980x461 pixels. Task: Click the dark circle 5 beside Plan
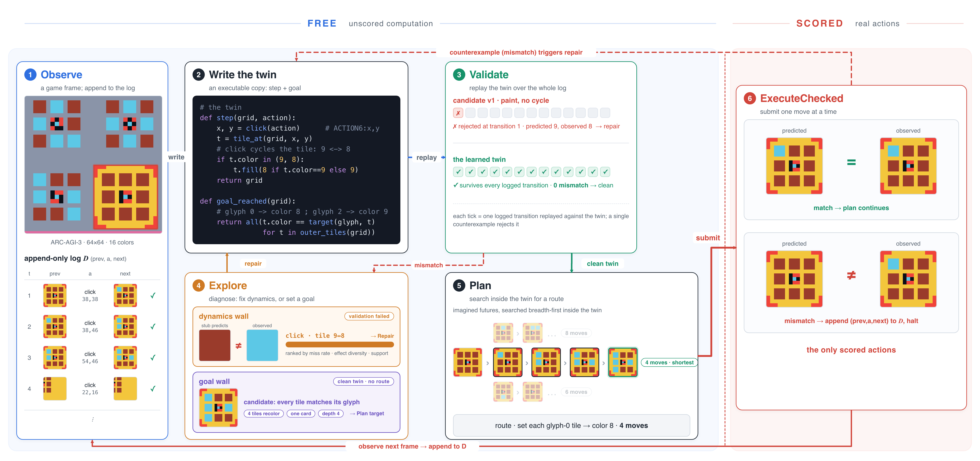pyautogui.click(x=459, y=285)
